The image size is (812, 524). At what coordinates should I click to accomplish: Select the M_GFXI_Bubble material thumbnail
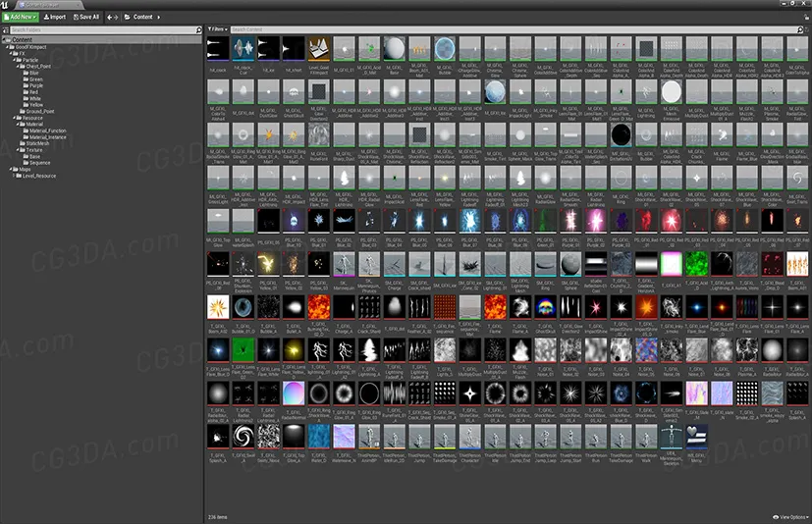[x=445, y=49]
